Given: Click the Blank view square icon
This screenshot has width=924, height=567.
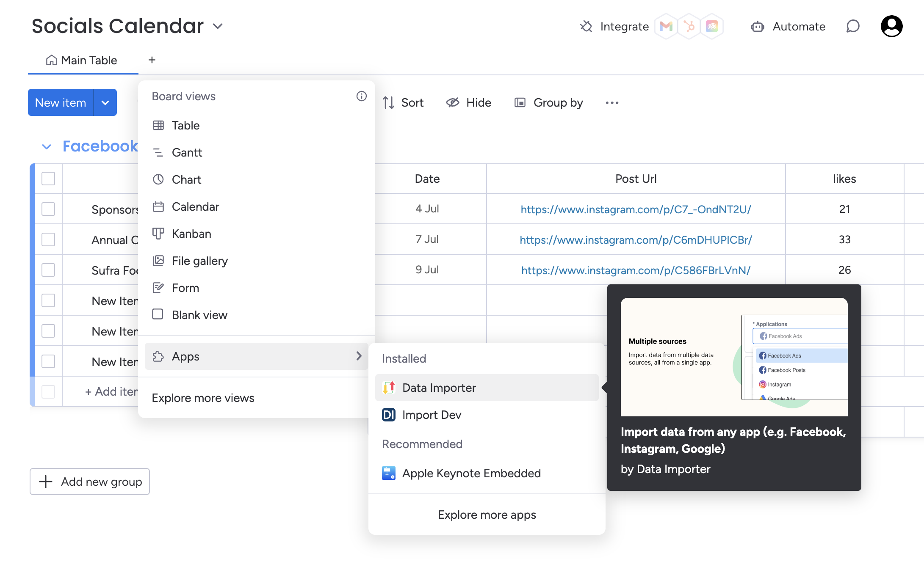Looking at the screenshot, I should pos(158,314).
